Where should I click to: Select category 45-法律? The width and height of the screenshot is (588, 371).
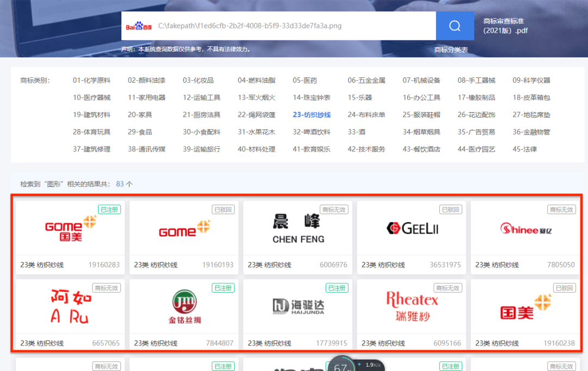[525, 149]
